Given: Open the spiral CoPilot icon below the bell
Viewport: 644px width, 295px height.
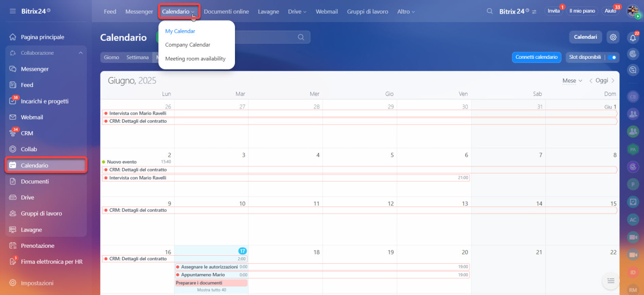Looking at the screenshot, I should (x=633, y=54).
